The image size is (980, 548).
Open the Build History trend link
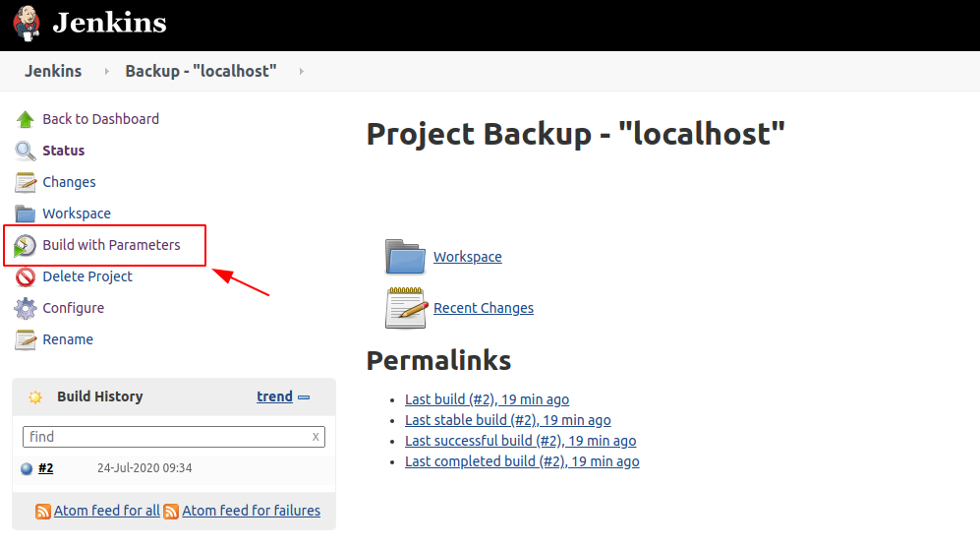click(x=274, y=396)
